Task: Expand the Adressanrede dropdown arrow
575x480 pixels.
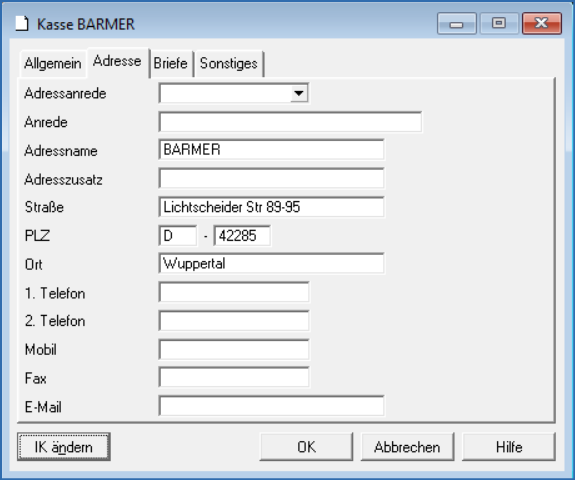Action: pos(299,93)
